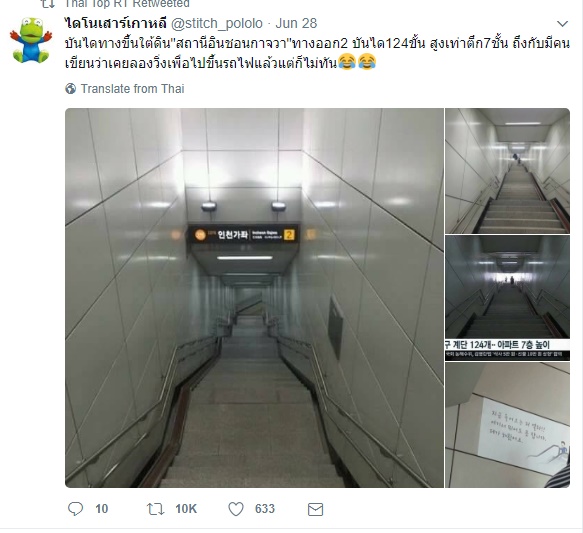Click the 10K retweet count

pos(186,509)
